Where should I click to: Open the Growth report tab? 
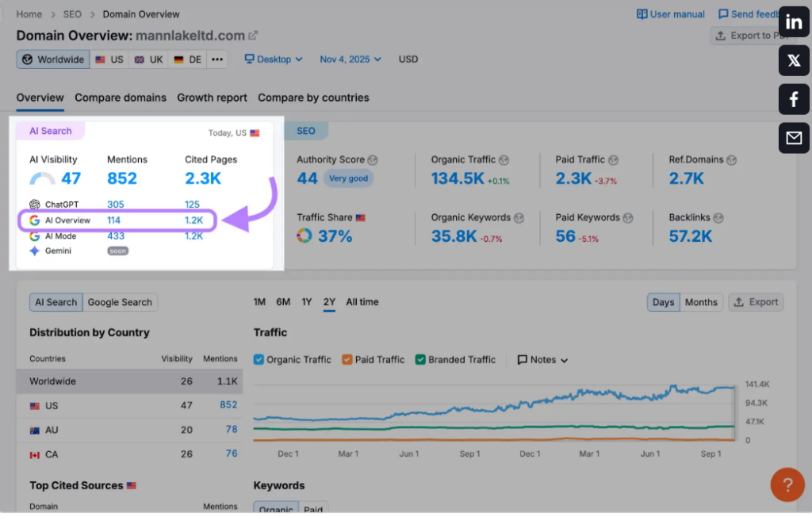[x=212, y=98]
